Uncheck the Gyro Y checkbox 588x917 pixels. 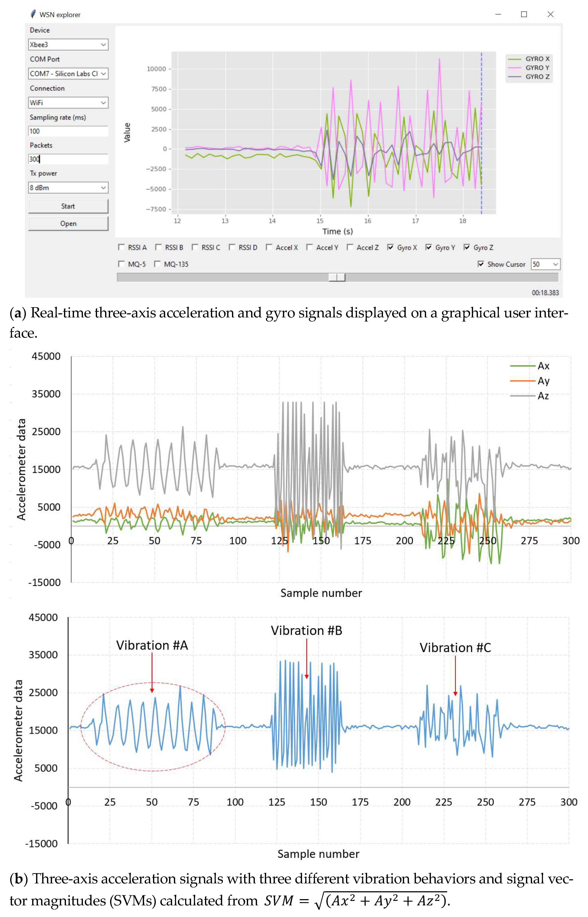click(x=428, y=247)
